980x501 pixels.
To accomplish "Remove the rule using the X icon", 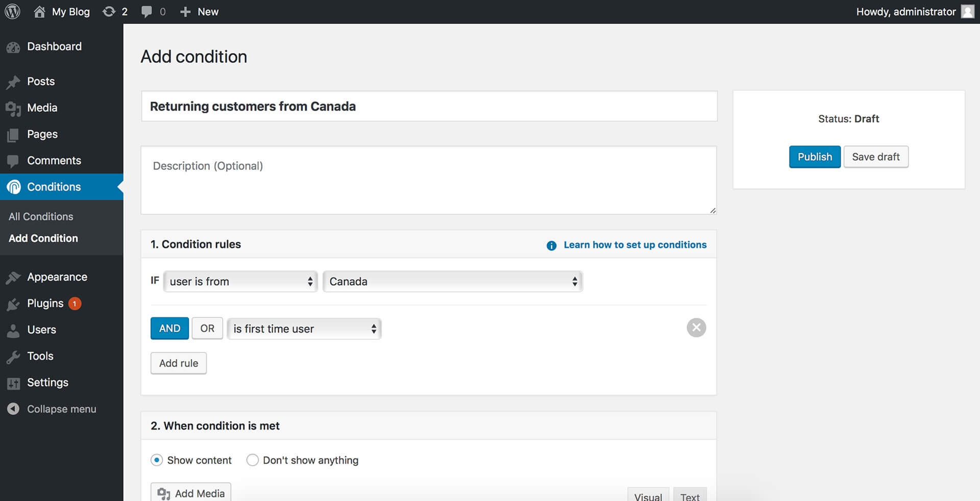I will [696, 328].
